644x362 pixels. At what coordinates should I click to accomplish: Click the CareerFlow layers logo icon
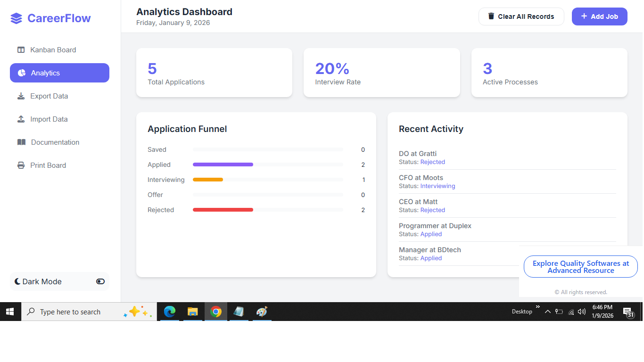click(x=17, y=18)
